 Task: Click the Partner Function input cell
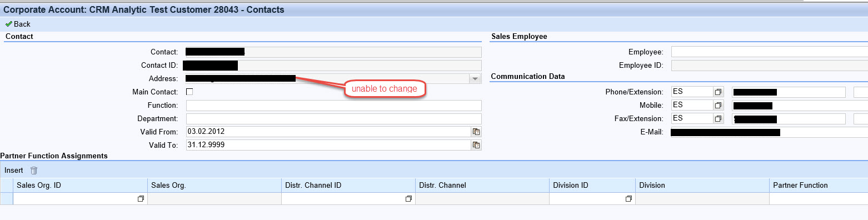coord(819,198)
